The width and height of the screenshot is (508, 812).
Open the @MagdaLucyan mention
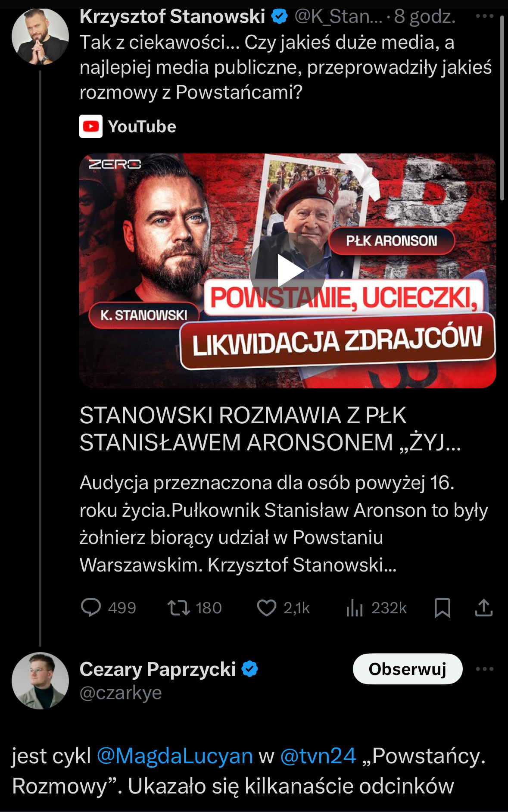coord(175,756)
